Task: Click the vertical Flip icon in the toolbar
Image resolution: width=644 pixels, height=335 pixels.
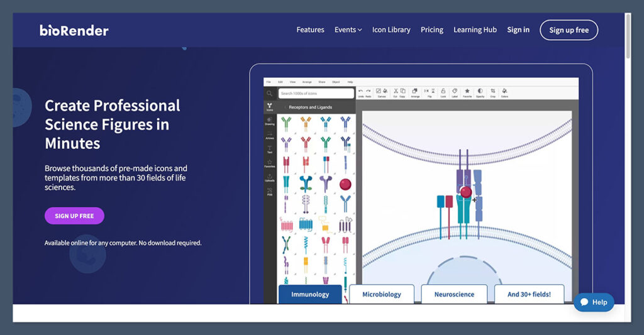Action: [433, 91]
